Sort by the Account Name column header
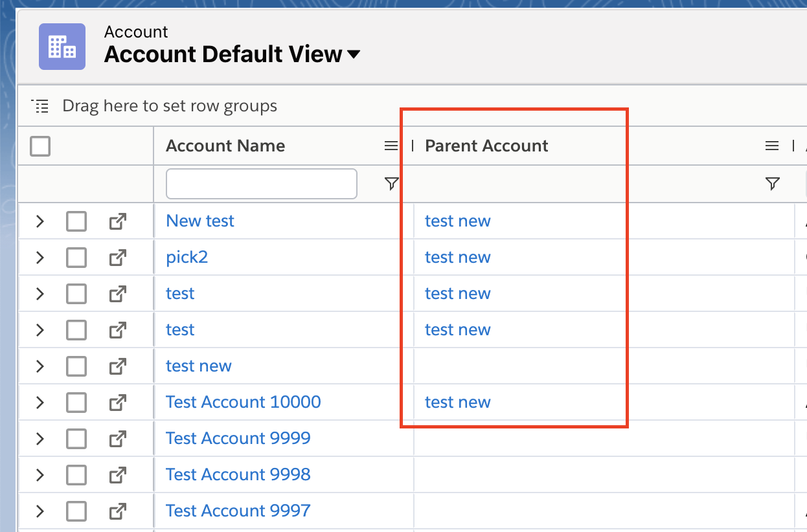Screen dimensions: 807x532 [225, 146]
